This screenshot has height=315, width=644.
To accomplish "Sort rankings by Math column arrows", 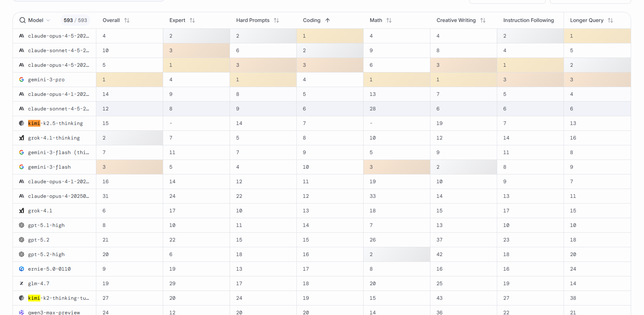I will [x=389, y=20].
